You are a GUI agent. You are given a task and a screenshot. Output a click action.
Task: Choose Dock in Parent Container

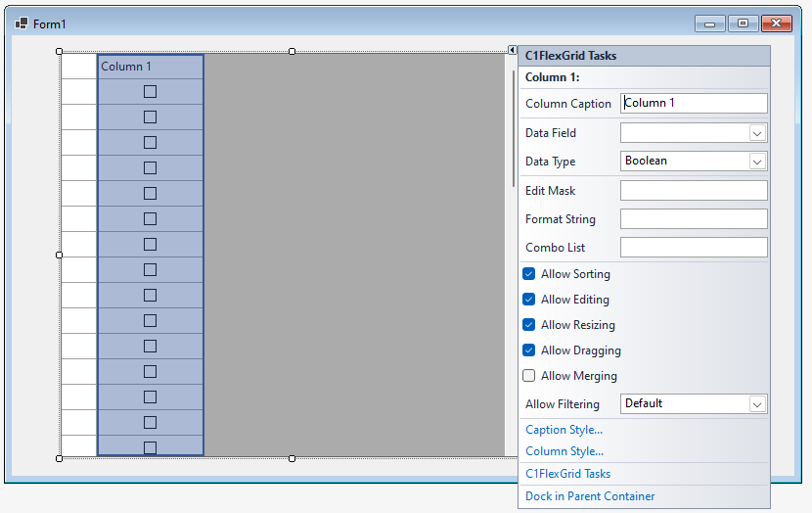[x=590, y=496]
